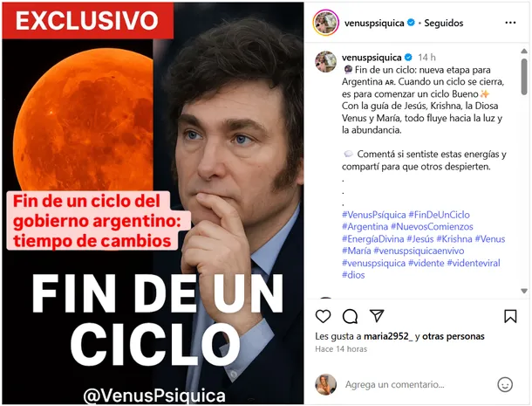Click scrollbar up arrow in caption
The image size is (532, 406).
coord(524,51)
